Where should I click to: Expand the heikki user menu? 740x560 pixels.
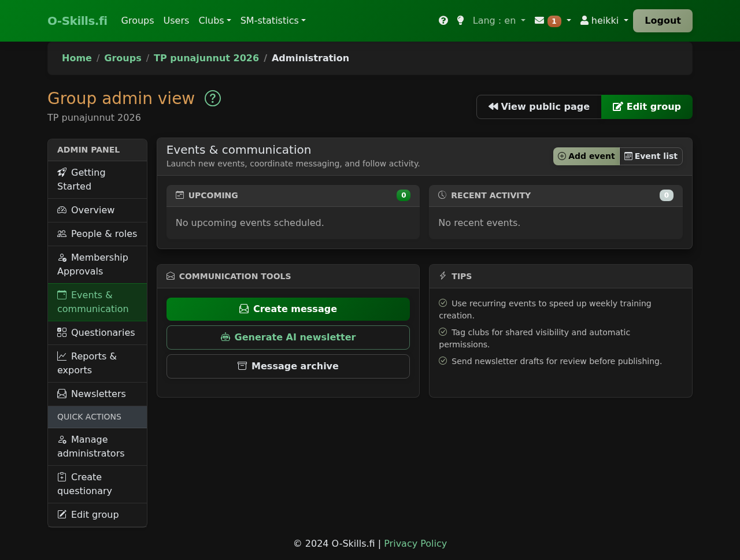coord(604,21)
